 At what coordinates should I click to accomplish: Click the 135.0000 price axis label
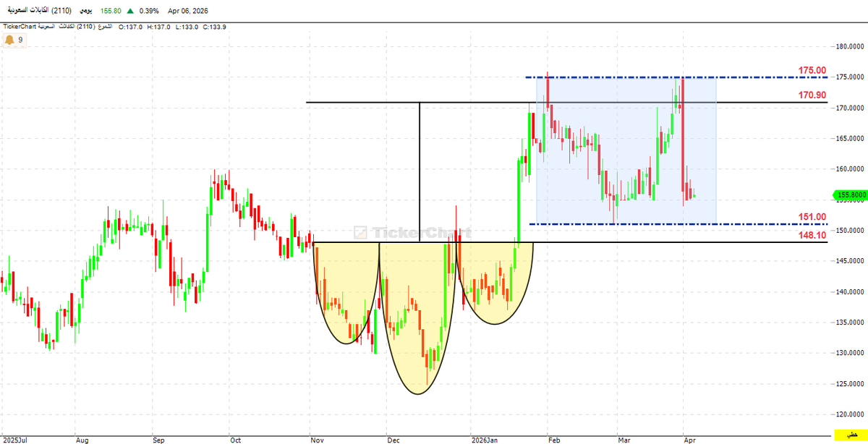coord(850,323)
